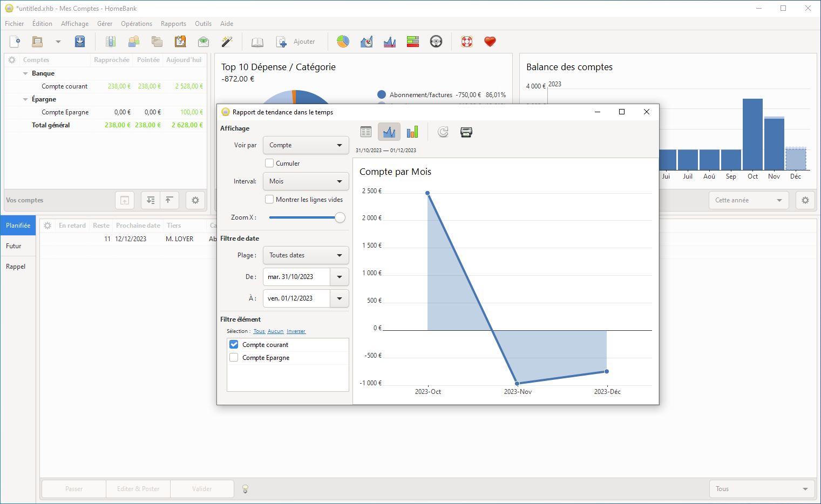The width and height of the screenshot is (821, 504).
Task: Adjust the Zoom X slider
Action: click(x=340, y=217)
